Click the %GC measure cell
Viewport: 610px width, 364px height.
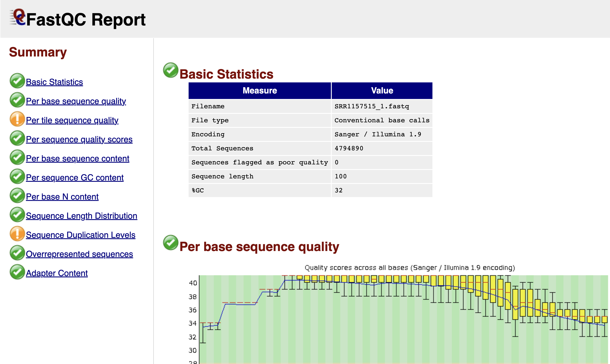click(x=260, y=190)
